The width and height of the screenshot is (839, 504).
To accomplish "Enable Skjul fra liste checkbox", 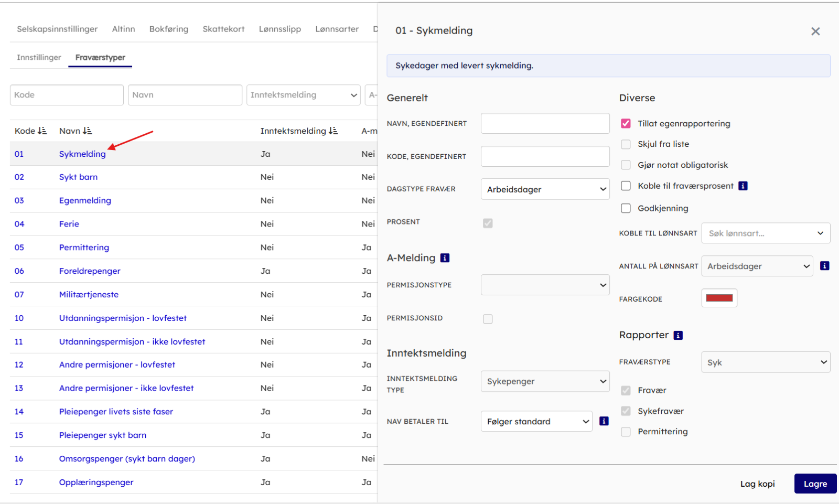I will pyautogui.click(x=626, y=144).
